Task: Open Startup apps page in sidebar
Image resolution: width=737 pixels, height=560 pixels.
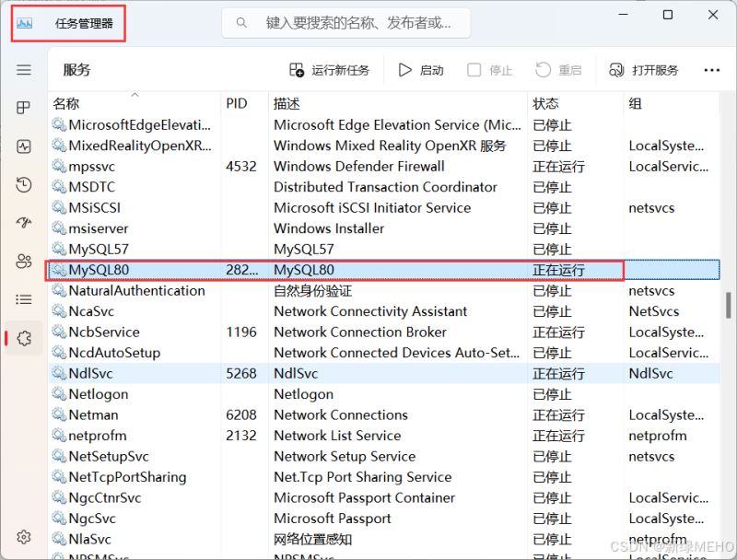Action: [x=24, y=222]
